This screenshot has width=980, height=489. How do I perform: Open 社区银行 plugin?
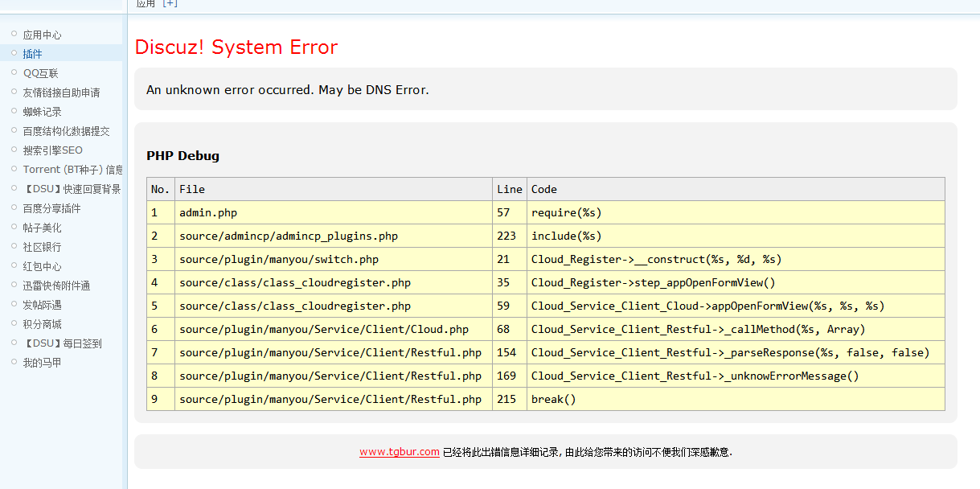[x=42, y=247]
